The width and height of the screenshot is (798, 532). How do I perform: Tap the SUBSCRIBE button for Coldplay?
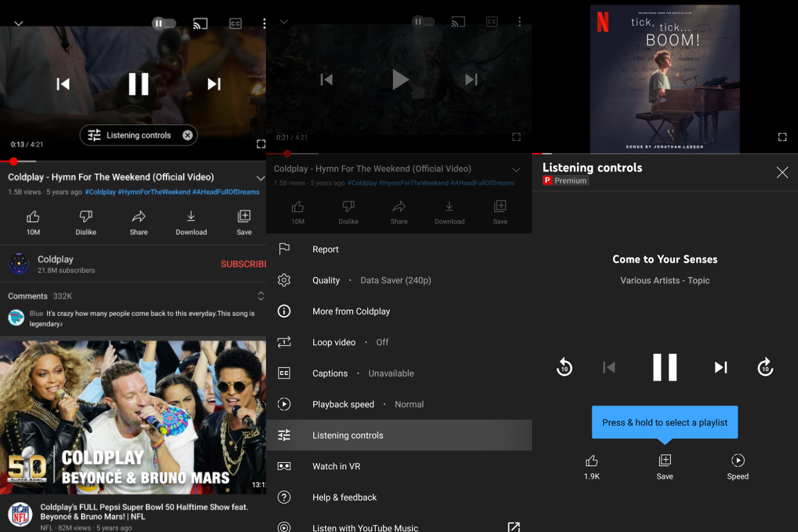[x=243, y=264]
